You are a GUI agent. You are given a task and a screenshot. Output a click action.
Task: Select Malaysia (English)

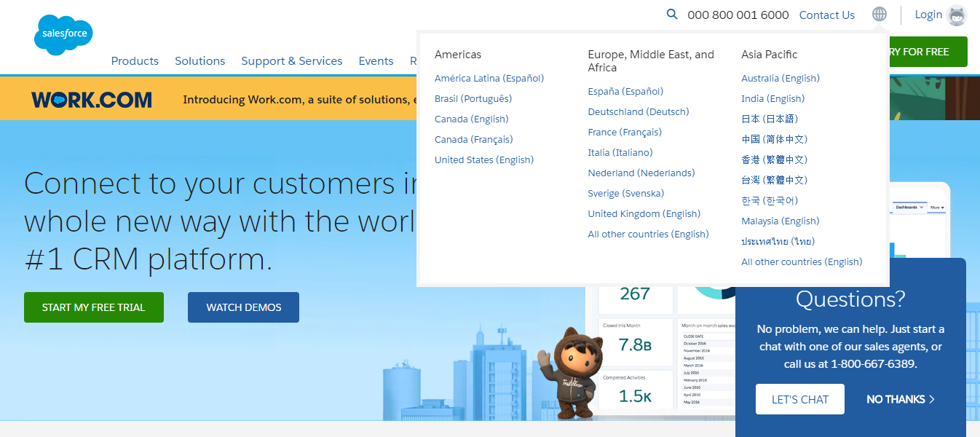(781, 221)
